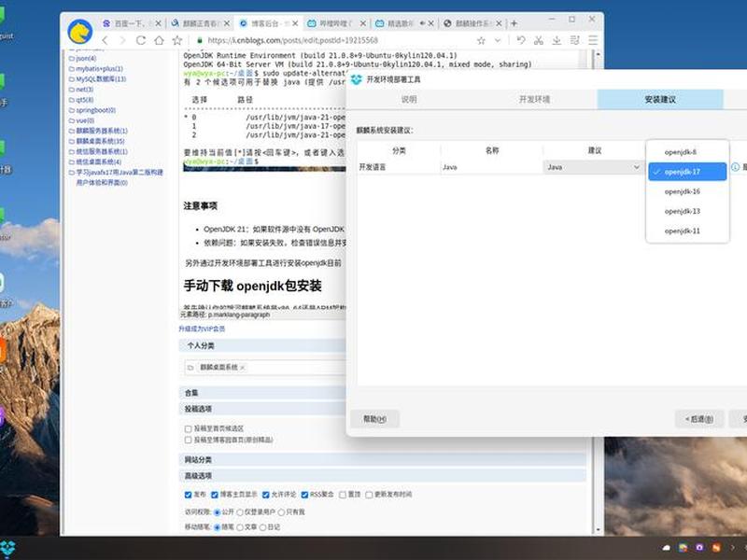Tick the 置顶 checkbox
This screenshot has height=560, width=747.
pos(342,495)
